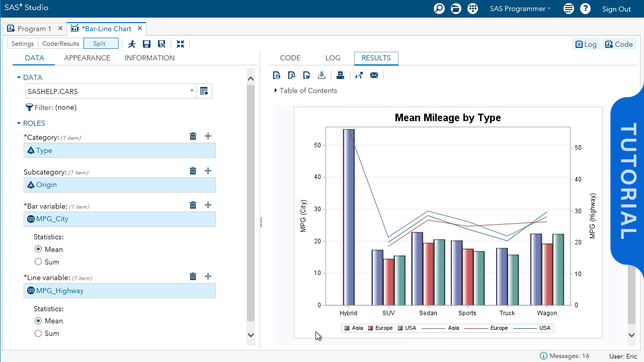Open the SAS Programmer perspective dropdown

tap(520, 9)
